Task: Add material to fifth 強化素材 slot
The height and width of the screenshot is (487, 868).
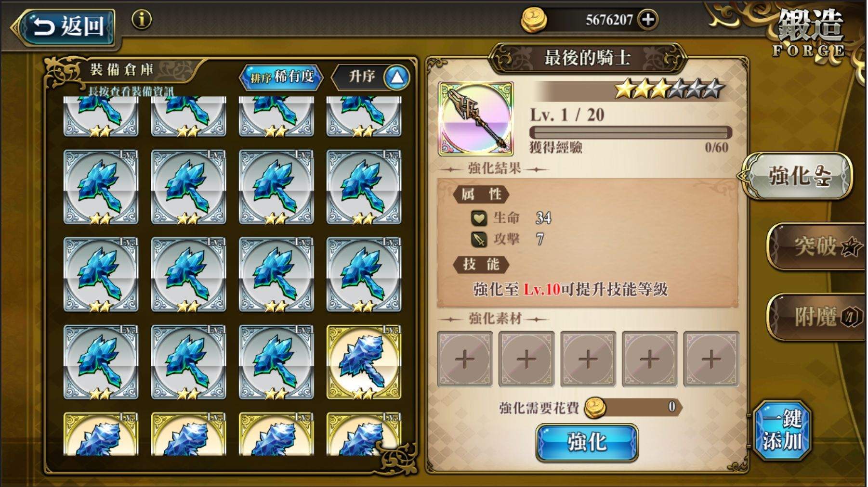Action: (x=711, y=359)
